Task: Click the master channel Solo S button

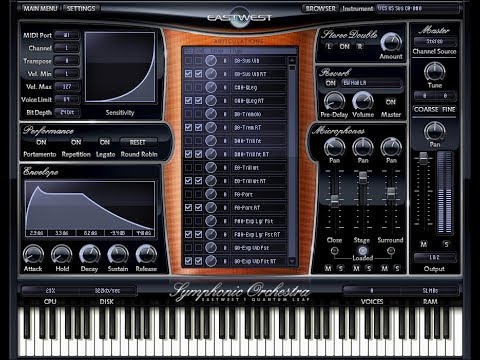Action: coord(446,244)
